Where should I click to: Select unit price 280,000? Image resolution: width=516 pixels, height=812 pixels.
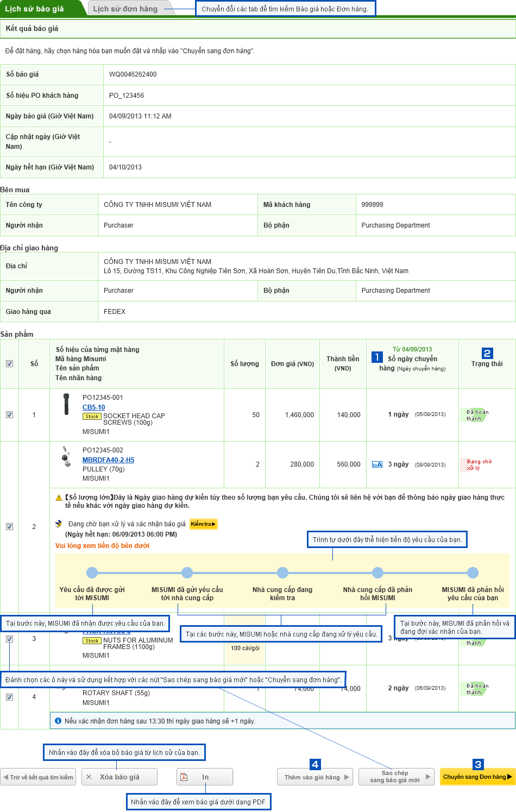pyautogui.click(x=302, y=464)
